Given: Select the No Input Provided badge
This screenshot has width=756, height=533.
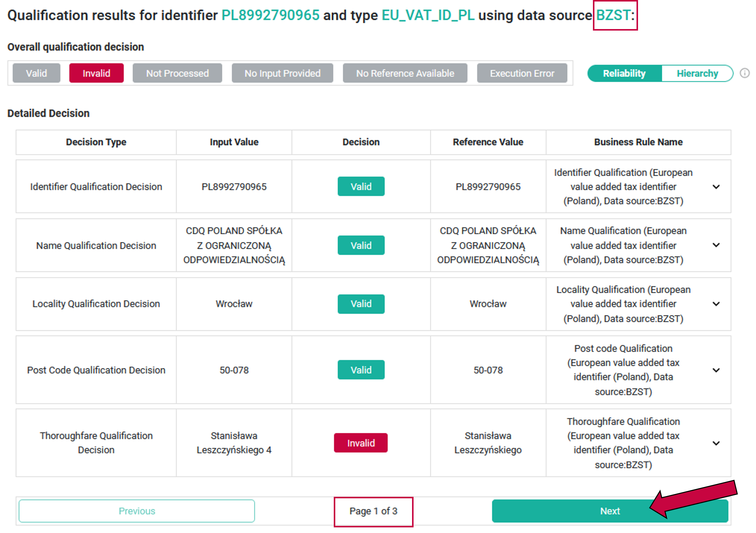Looking at the screenshot, I should tap(283, 73).
